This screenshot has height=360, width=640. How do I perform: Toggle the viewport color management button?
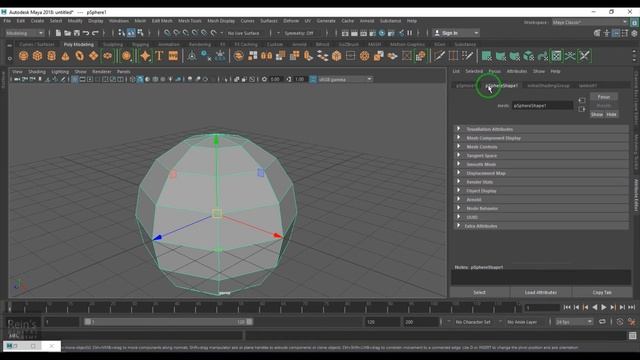coord(313,80)
